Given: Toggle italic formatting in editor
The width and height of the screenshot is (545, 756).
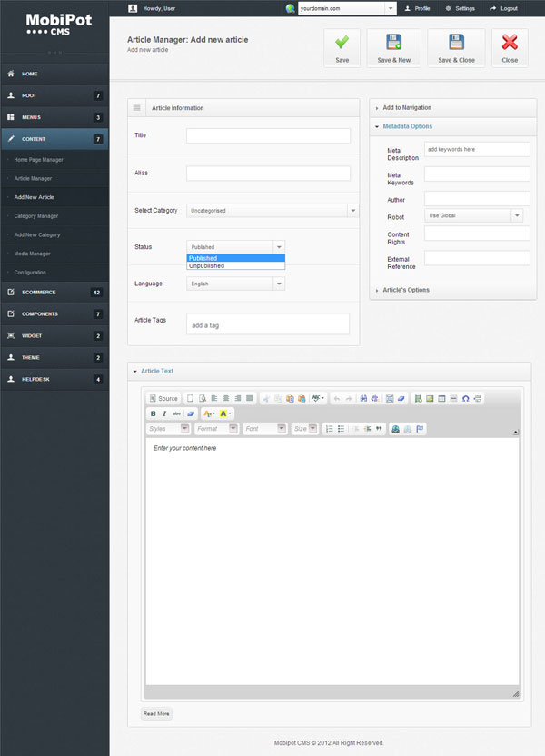Looking at the screenshot, I should 164,413.
